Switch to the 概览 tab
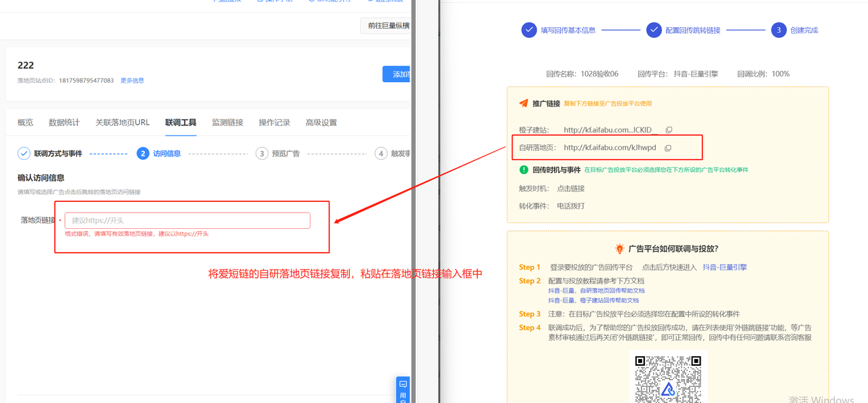The image size is (868, 403). pyautogui.click(x=25, y=123)
